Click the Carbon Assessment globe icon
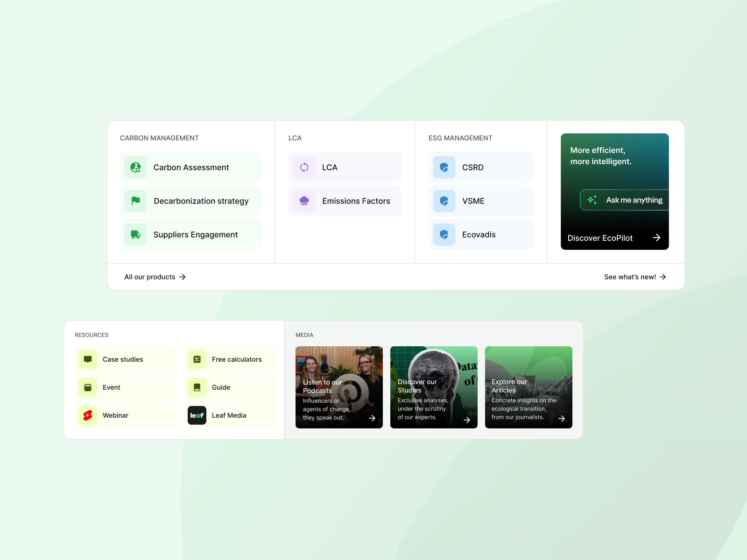747x560 pixels. pos(136,168)
